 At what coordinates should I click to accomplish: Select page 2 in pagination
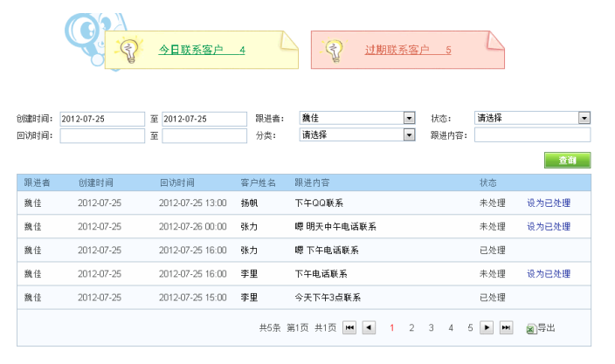411,328
